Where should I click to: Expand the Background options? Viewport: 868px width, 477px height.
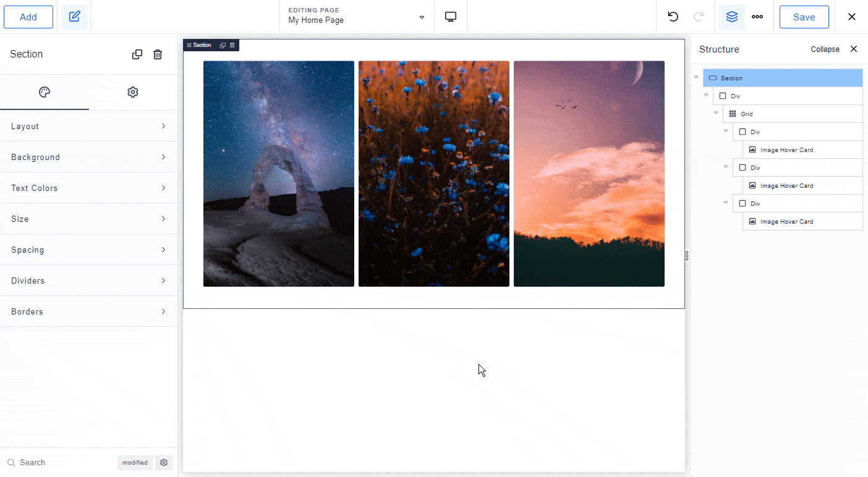[88, 157]
